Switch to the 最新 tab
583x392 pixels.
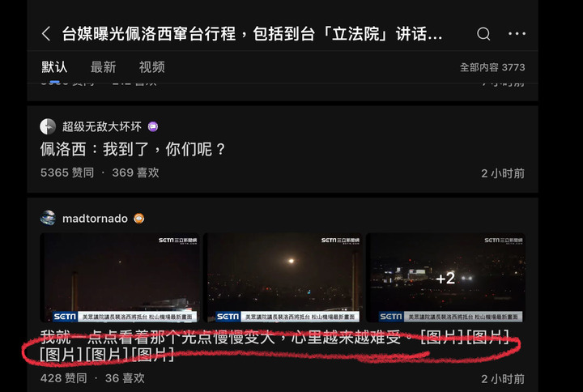104,67
